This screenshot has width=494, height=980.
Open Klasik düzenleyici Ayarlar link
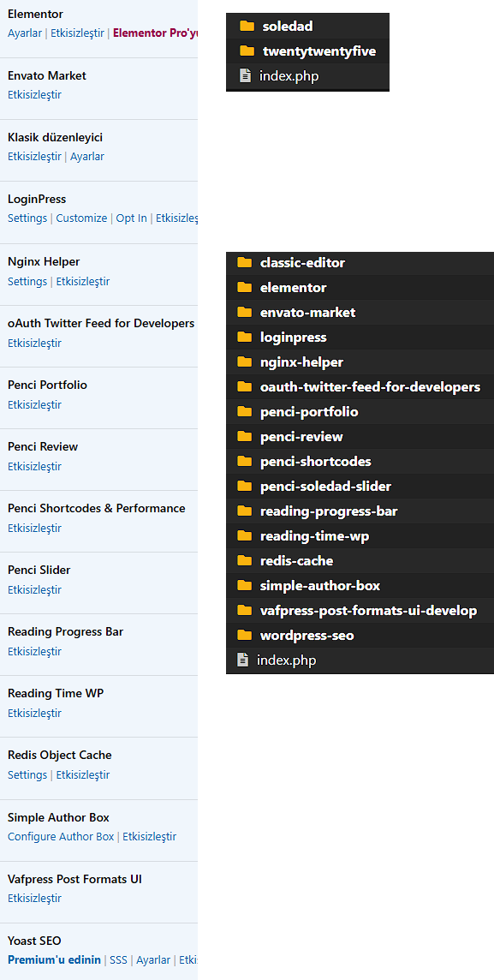click(86, 157)
